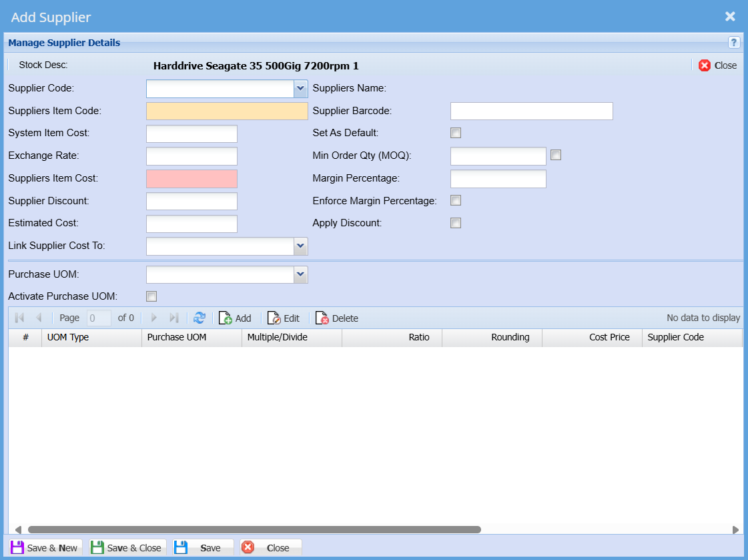
Task: Click the Save & New button
Action: (x=45, y=548)
